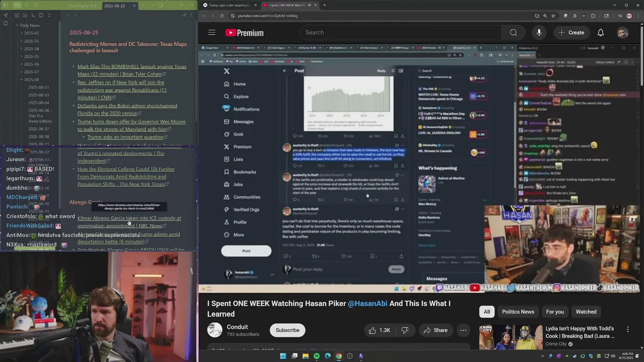Toggle Obsidian left sidebar icon
The height and width of the screenshot is (362, 644).
pyautogui.click(x=6, y=6)
